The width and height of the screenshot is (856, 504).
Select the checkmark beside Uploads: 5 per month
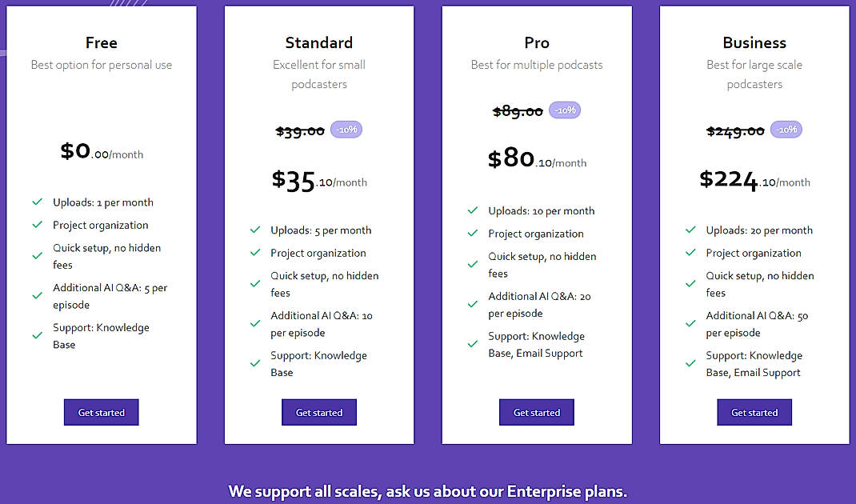[x=254, y=230]
